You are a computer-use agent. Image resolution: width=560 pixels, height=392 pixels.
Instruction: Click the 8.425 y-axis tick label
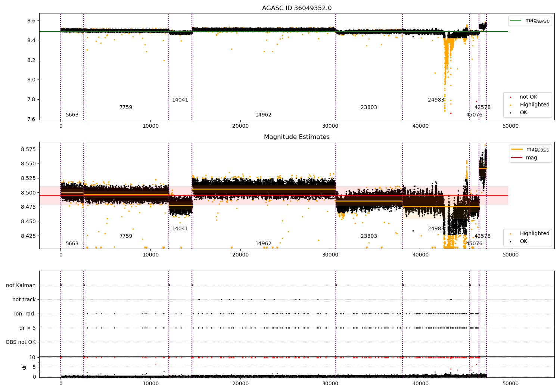coord(28,236)
